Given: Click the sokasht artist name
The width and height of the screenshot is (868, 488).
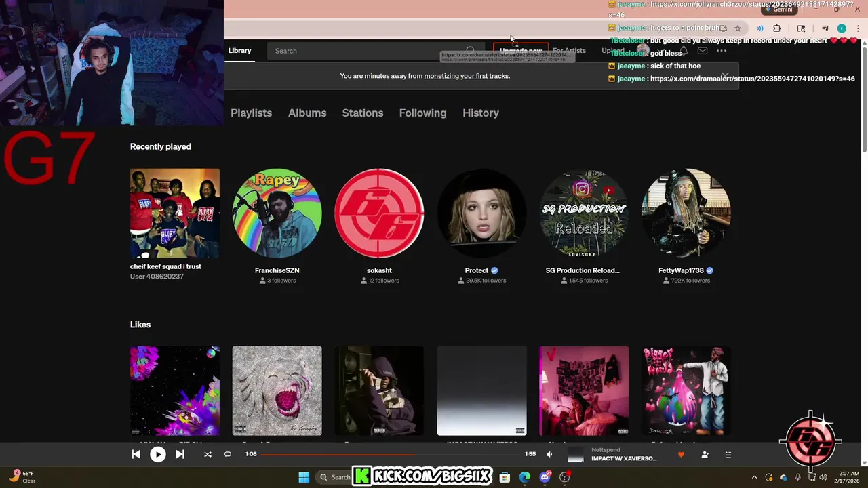Looking at the screenshot, I should [379, 270].
